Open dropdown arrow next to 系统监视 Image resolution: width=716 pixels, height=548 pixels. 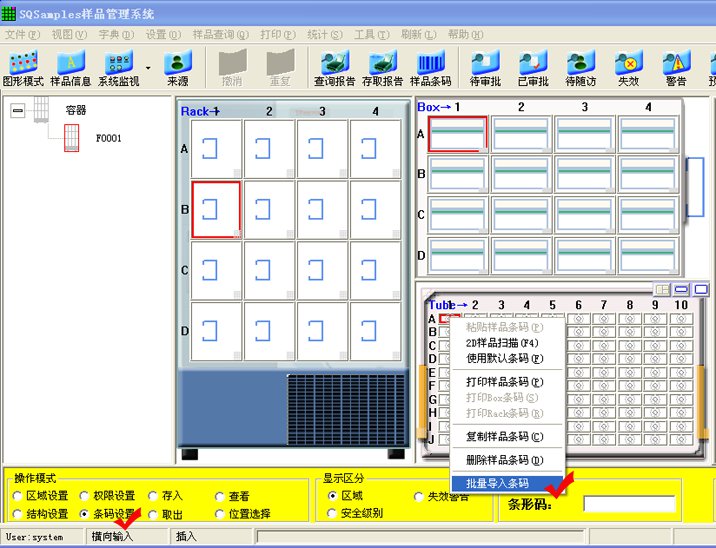[149, 68]
